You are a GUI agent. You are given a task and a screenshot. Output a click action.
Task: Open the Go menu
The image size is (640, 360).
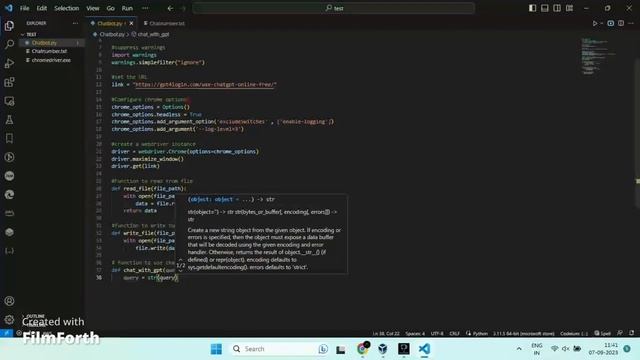111,8
